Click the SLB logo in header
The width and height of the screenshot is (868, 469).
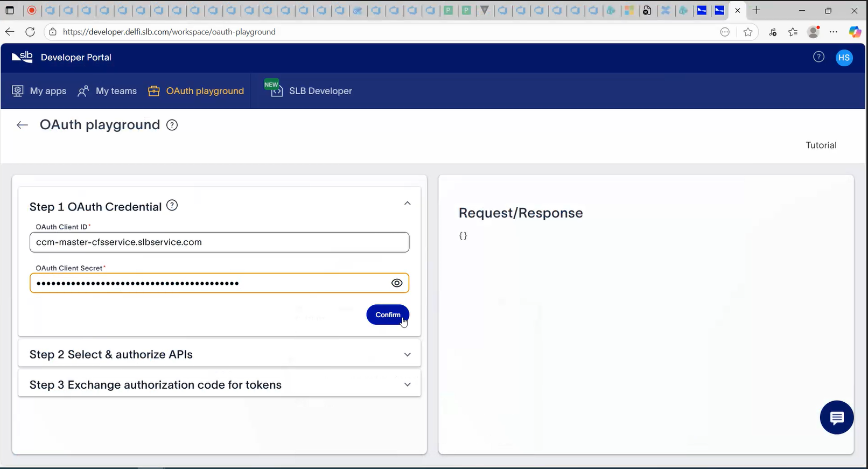tap(22, 57)
